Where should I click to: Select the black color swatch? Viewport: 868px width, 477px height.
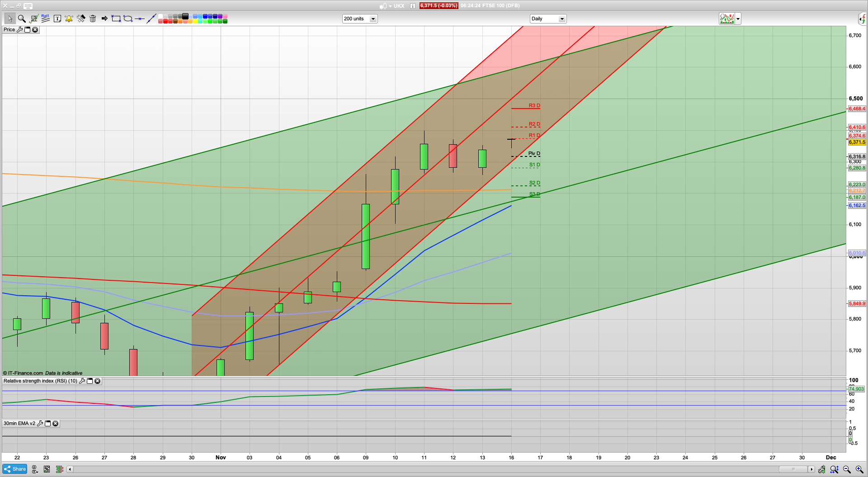pos(185,17)
